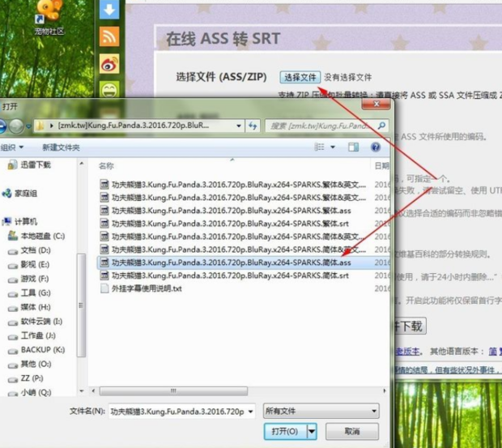
Task: Open 媒体 (H:) drive
Action: click(x=29, y=307)
